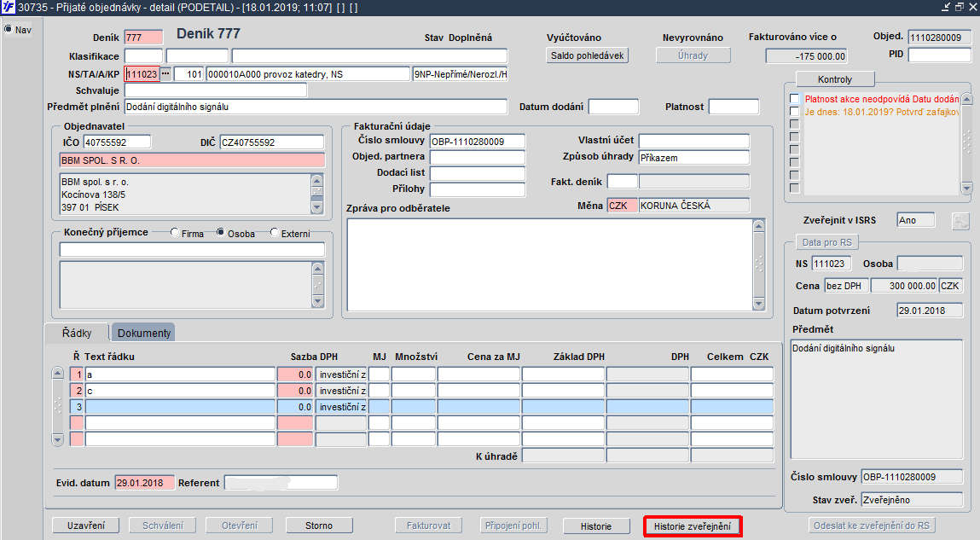
Task: Click the Zveřejnit v ISRS field Ano
Action: point(916,220)
